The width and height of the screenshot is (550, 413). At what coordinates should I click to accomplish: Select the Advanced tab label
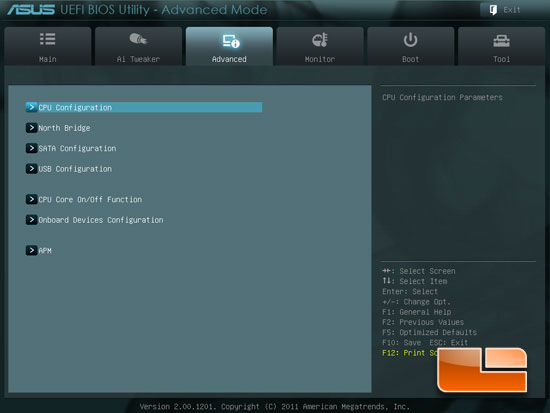point(229,59)
